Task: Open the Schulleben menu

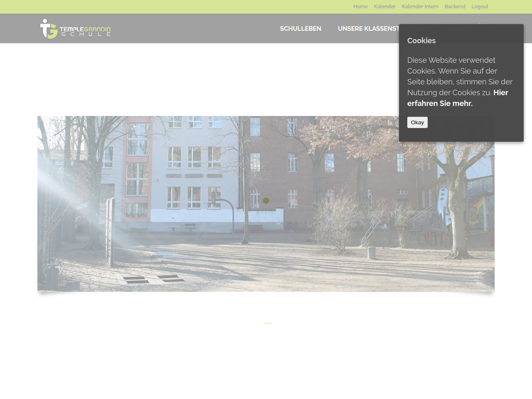Action: coord(300,29)
